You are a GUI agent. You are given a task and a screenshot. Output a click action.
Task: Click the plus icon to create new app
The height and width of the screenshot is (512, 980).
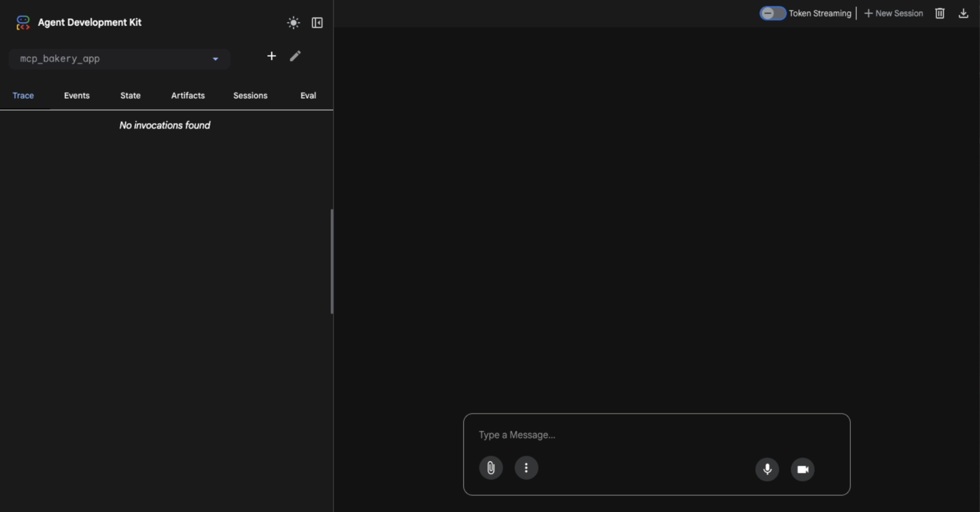[x=271, y=56]
